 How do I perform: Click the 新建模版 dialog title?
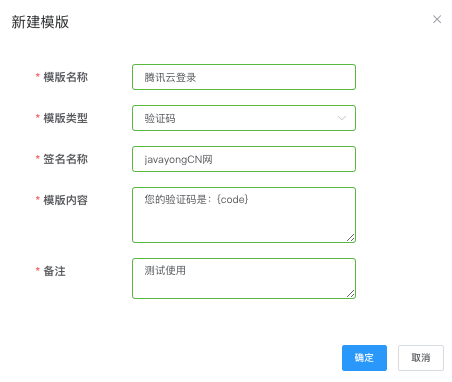(40, 22)
